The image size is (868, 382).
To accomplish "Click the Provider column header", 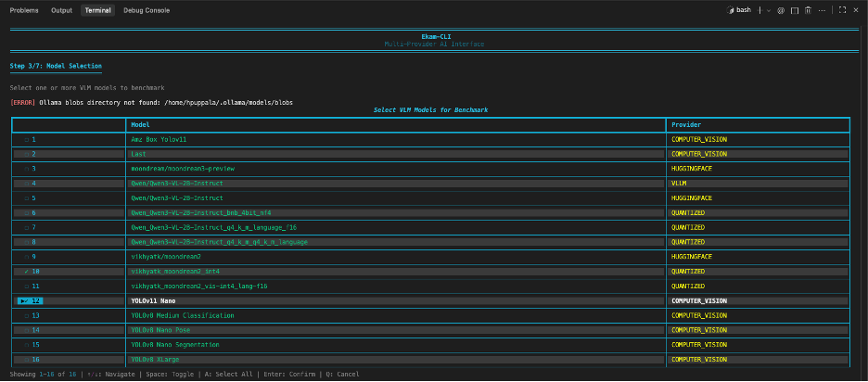I will [x=686, y=124].
